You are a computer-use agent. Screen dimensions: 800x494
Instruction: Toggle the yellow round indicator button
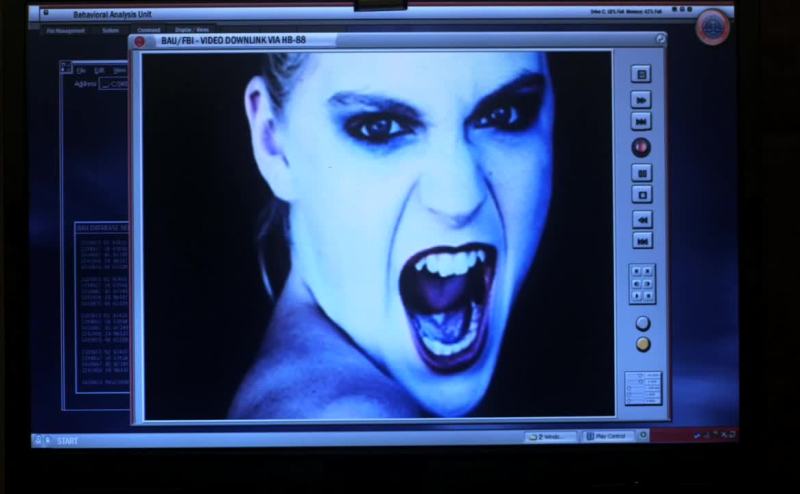point(643,343)
